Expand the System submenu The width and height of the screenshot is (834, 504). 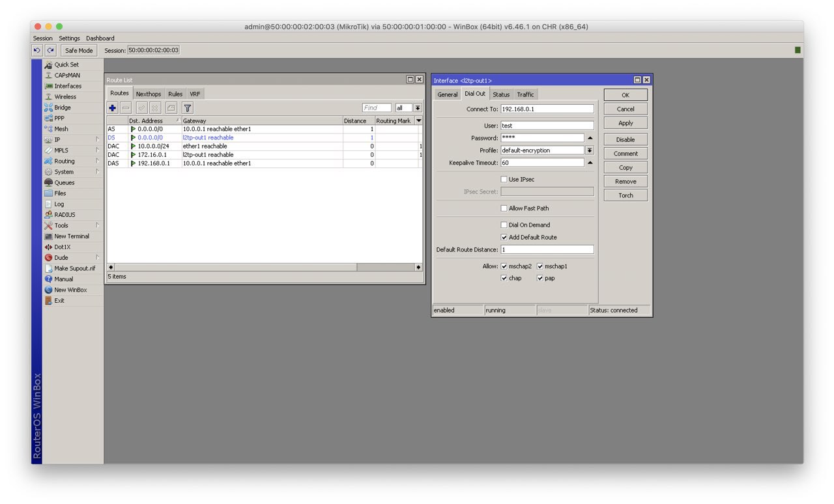(x=98, y=172)
